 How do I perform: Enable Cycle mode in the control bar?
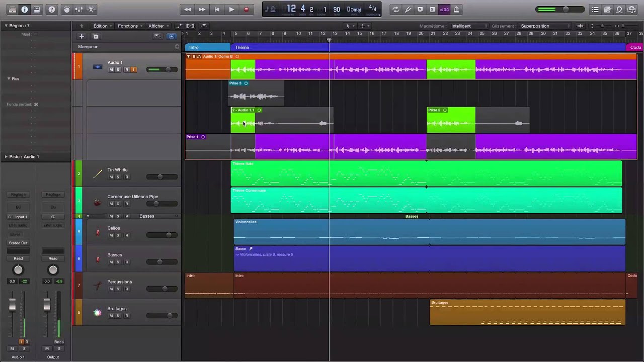point(396,9)
